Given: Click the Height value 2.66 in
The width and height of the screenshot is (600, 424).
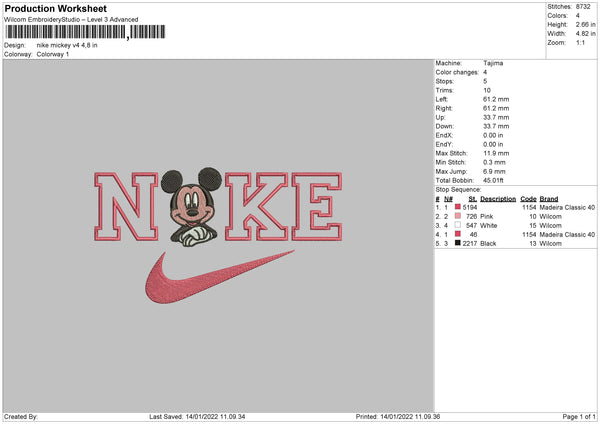Looking at the screenshot, I should pyautogui.click(x=585, y=24).
